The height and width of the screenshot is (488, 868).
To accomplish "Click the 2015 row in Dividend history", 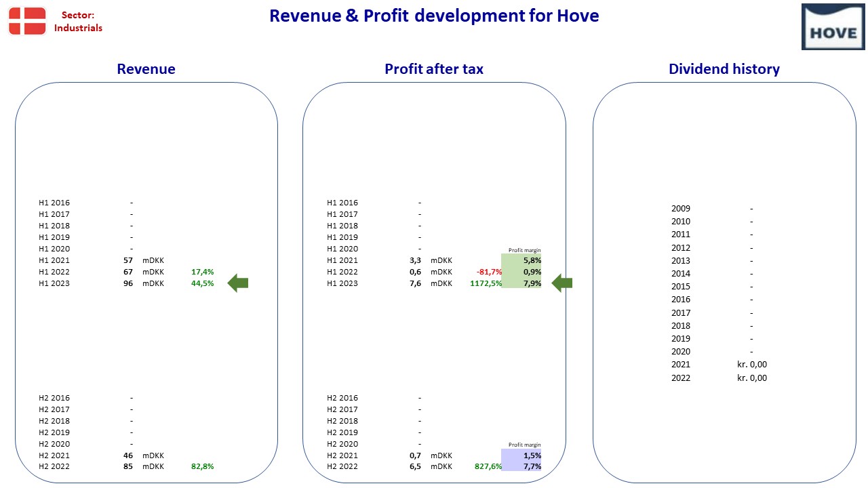I will [712, 287].
